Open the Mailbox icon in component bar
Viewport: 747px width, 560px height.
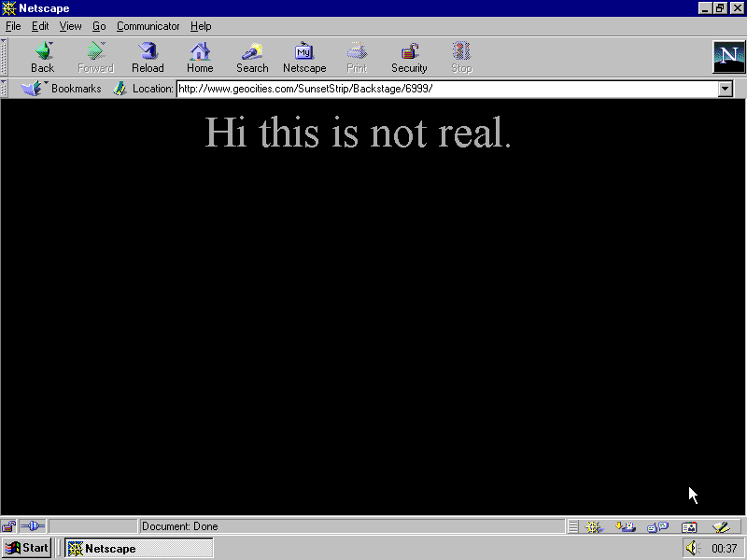(626, 526)
